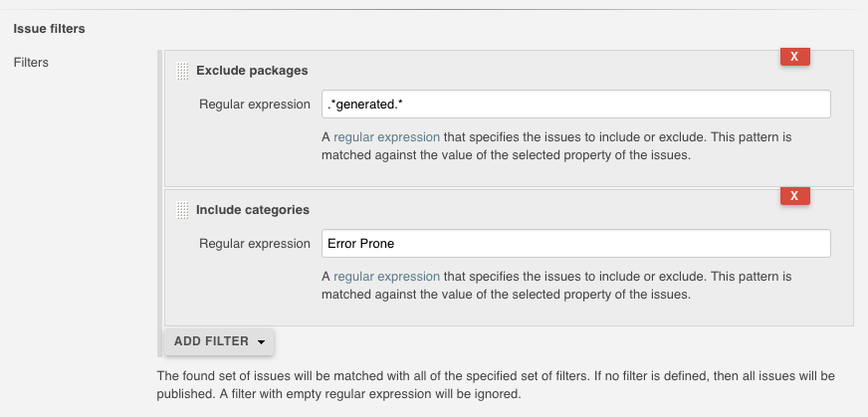Image resolution: width=868 pixels, height=417 pixels.
Task: Open regular expression link under Exclude packages
Action: tap(386, 137)
